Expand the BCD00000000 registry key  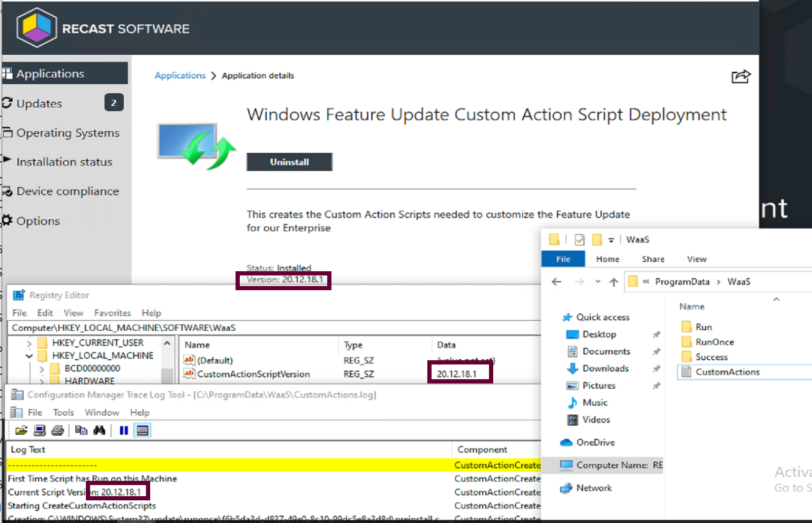point(41,368)
